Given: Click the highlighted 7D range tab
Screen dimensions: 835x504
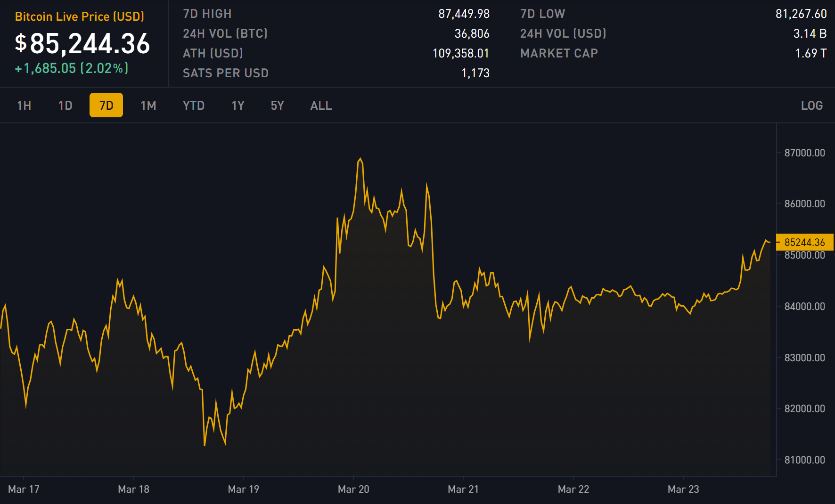Looking at the screenshot, I should 106,105.
